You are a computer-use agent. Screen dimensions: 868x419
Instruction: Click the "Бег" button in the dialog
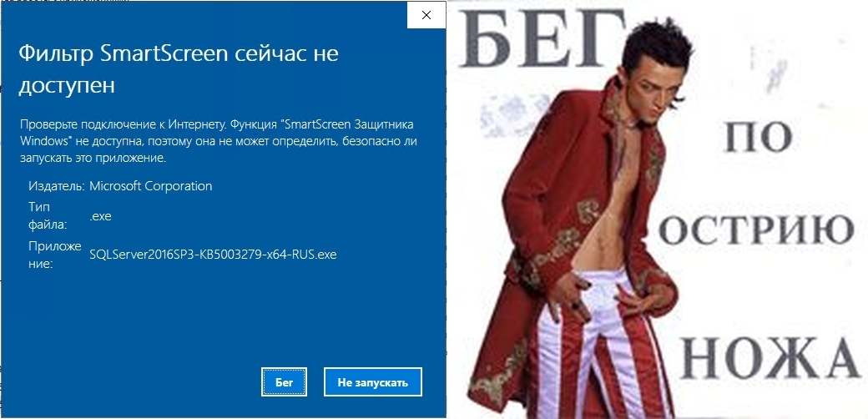(x=284, y=382)
